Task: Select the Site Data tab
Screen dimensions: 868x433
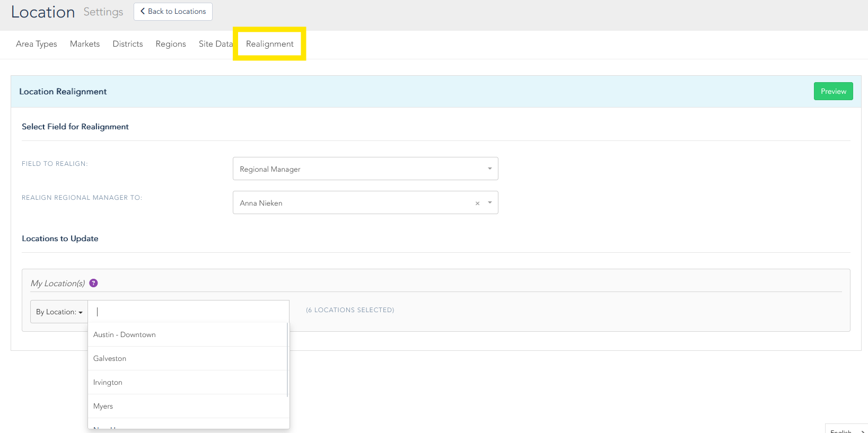Action: (x=215, y=44)
